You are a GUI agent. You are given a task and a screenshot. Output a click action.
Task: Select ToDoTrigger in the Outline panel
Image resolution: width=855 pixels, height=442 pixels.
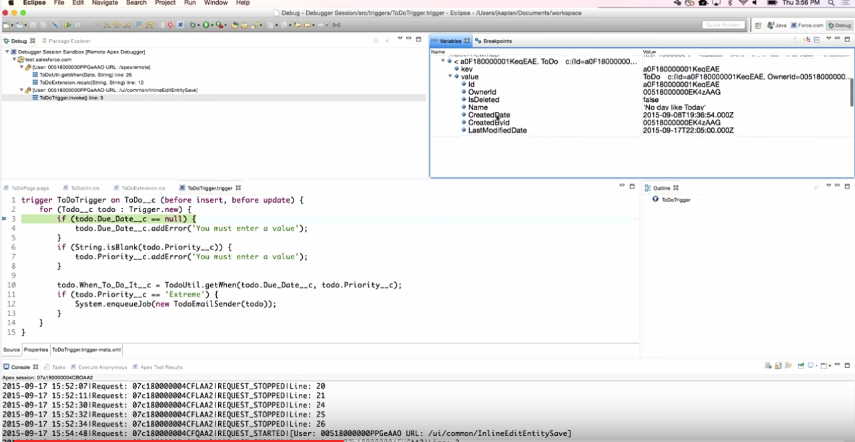[x=676, y=200]
